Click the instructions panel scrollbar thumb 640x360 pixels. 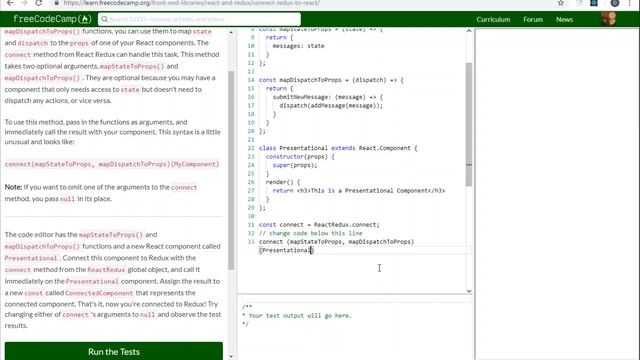click(231, 171)
